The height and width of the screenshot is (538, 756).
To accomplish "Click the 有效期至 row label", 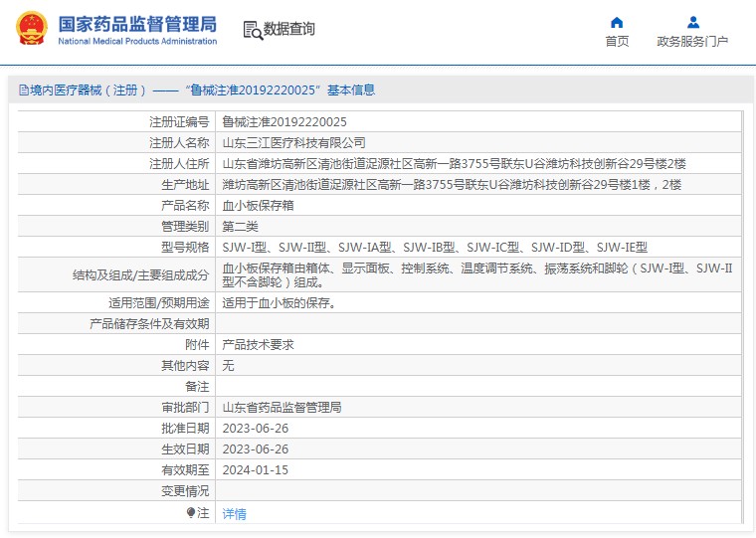I will click(185, 469).
